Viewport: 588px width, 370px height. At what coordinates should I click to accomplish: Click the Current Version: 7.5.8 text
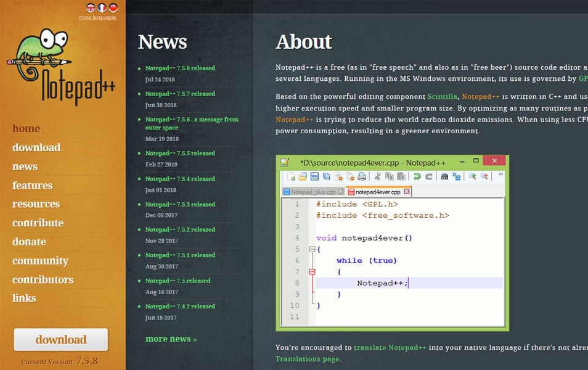(60, 361)
